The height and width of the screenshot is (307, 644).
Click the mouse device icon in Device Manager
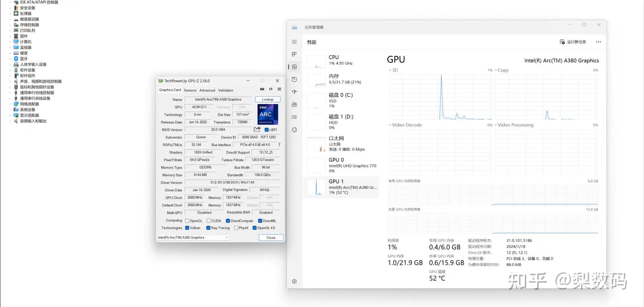click(x=16, y=87)
